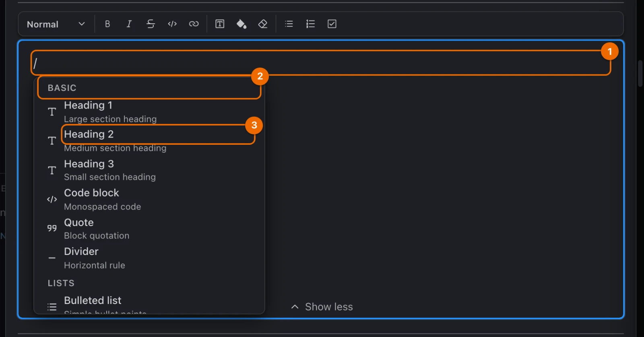Insert bulleted list from toolbar
Viewport: 644px width, 337px height.
[x=289, y=24]
